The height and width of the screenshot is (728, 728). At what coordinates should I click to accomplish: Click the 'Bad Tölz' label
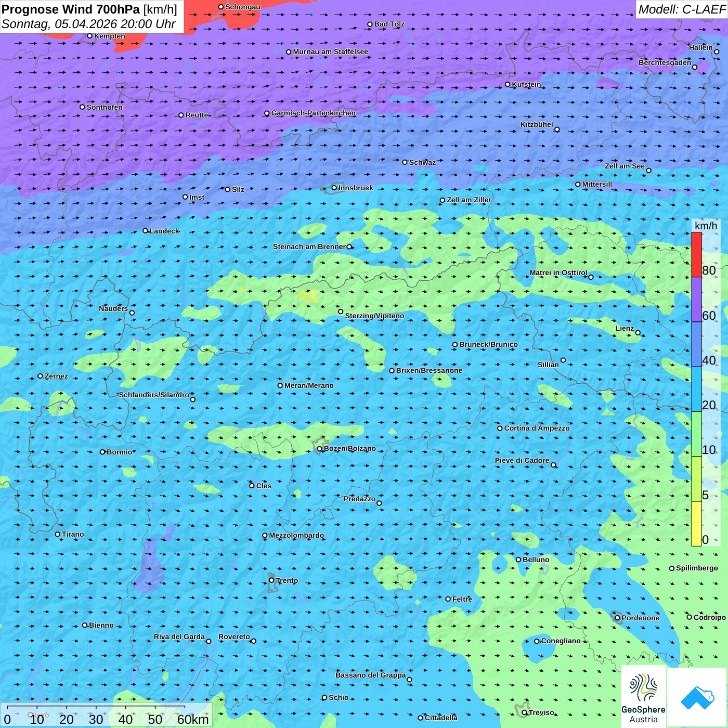(x=389, y=24)
